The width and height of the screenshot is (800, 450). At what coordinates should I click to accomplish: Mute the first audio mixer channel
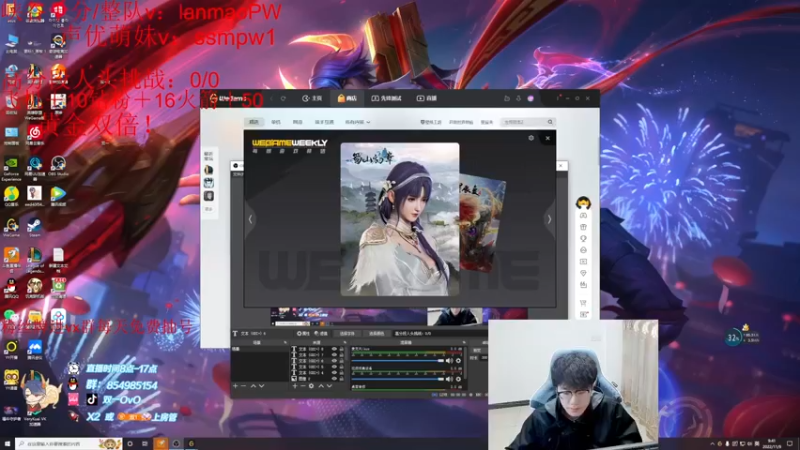click(x=449, y=361)
